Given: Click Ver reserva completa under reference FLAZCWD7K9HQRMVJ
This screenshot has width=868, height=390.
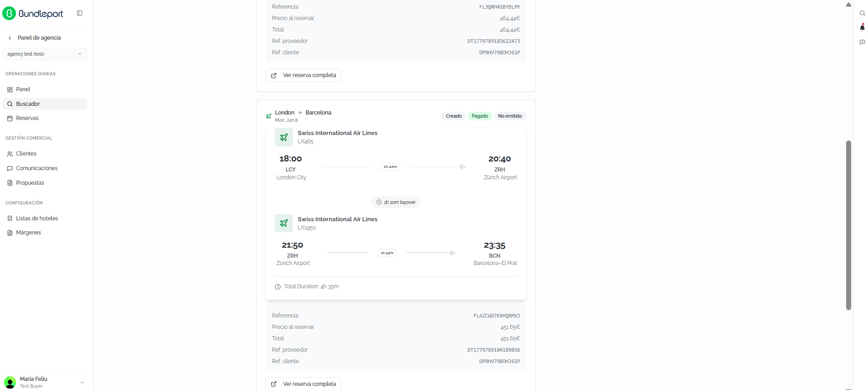Looking at the screenshot, I should pyautogui.click(x=303, y=384).
